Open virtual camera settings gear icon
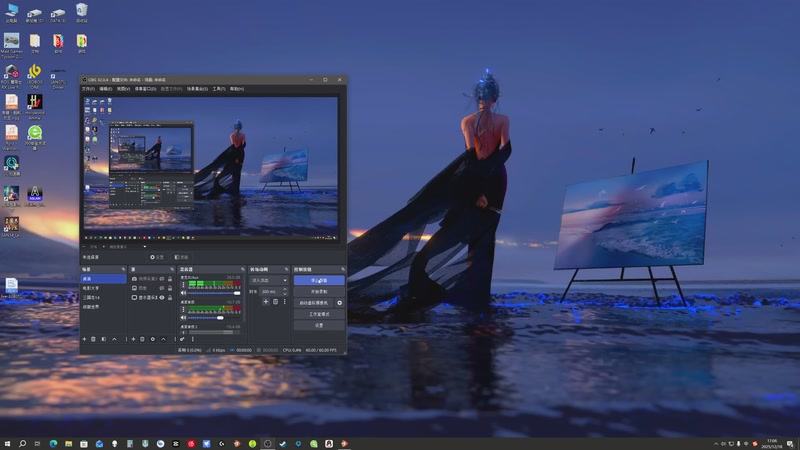This screenshot has height=450, width=800. pos(339,303)
